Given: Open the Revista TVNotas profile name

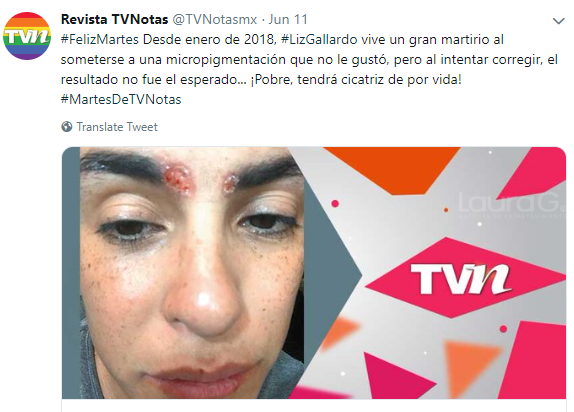Looking at the screenshot, I should point(114,19).
